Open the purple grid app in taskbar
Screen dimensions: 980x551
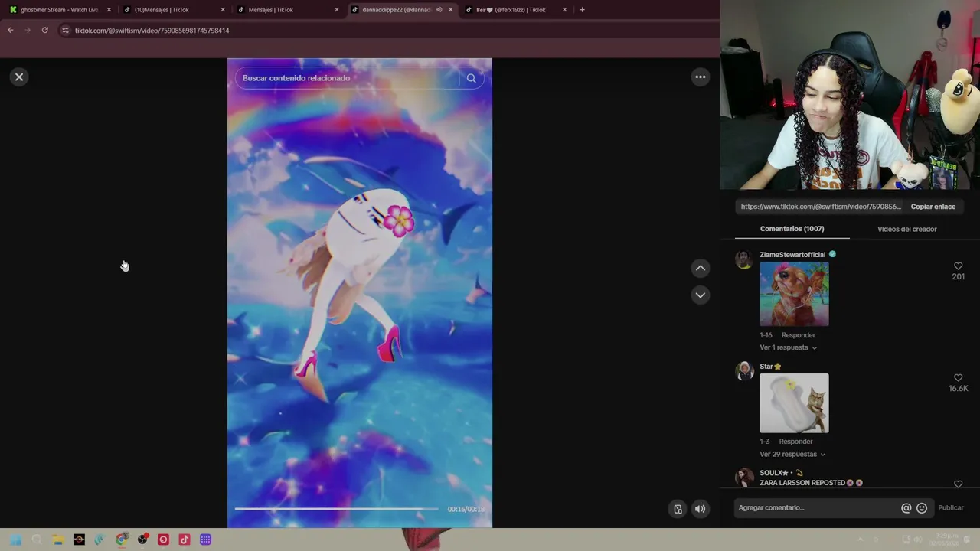205,540
